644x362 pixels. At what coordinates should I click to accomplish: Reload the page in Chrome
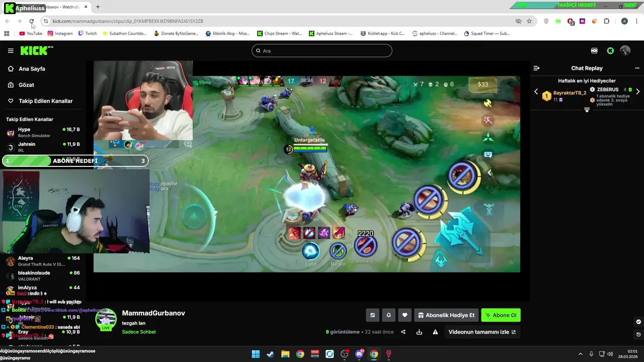[x=31, y=21]
